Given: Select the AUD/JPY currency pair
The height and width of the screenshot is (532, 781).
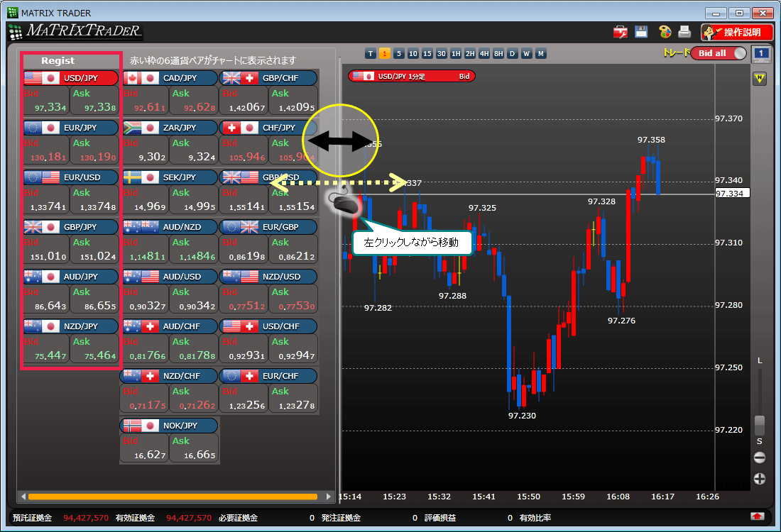Looking at the screenshot, I should (x=71, y=277).
